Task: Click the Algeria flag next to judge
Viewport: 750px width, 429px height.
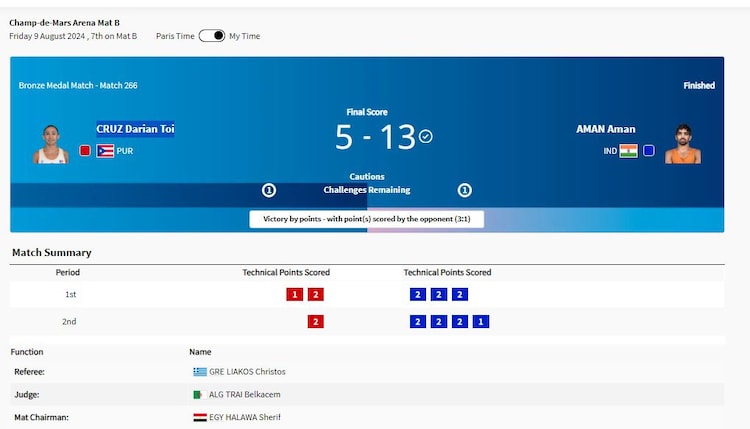Action: (198, 394)
